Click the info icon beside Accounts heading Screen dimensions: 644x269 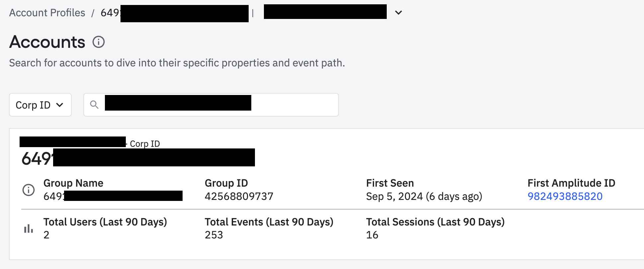99,42
